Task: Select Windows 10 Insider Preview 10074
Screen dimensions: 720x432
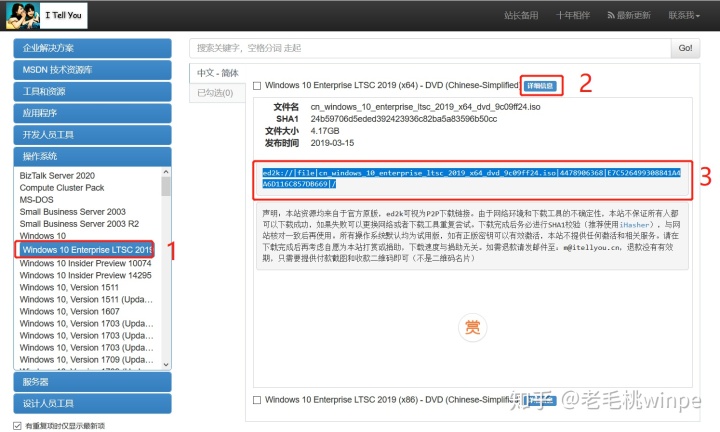Action: (x=85, y=264)
